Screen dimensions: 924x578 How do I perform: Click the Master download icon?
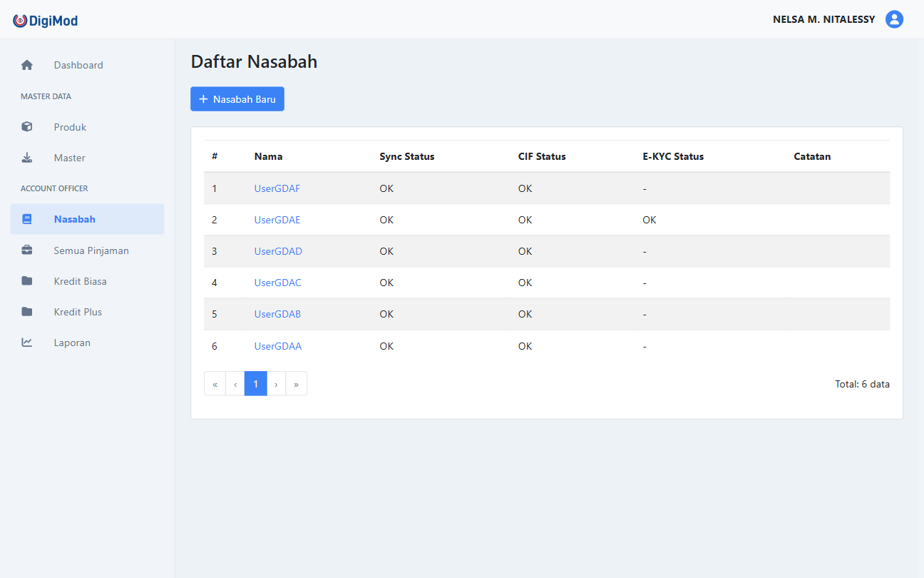click(x=26, y=158)
